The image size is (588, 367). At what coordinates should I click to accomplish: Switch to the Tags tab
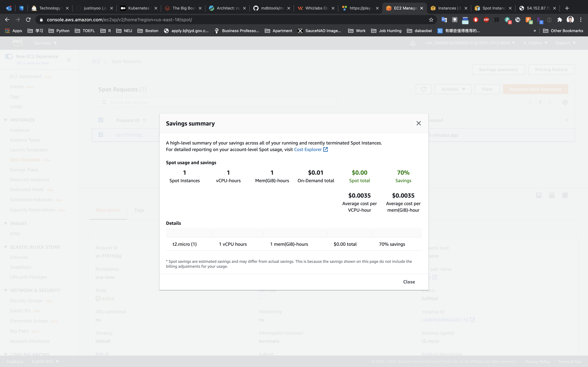coord(139,210)
